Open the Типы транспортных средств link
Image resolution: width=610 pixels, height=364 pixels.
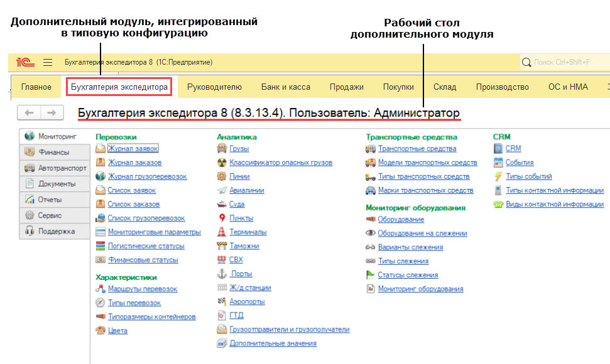pyautogui.click(x=423, y=176)
